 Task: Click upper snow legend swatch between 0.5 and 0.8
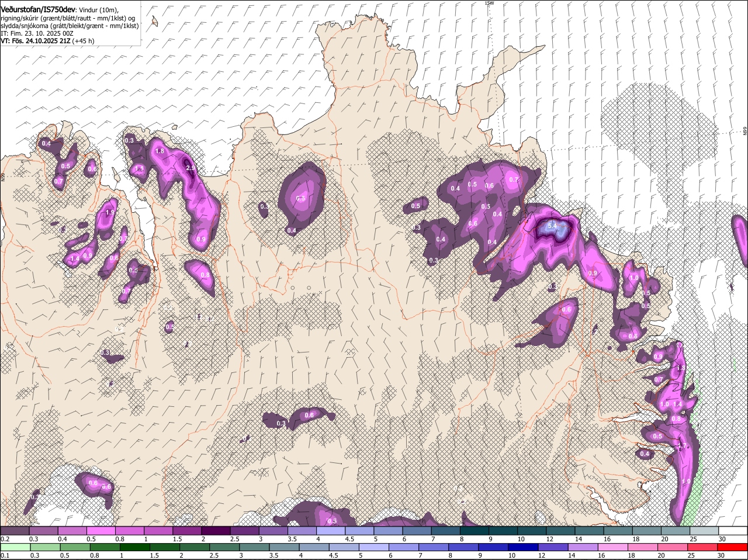click(101, 531)
